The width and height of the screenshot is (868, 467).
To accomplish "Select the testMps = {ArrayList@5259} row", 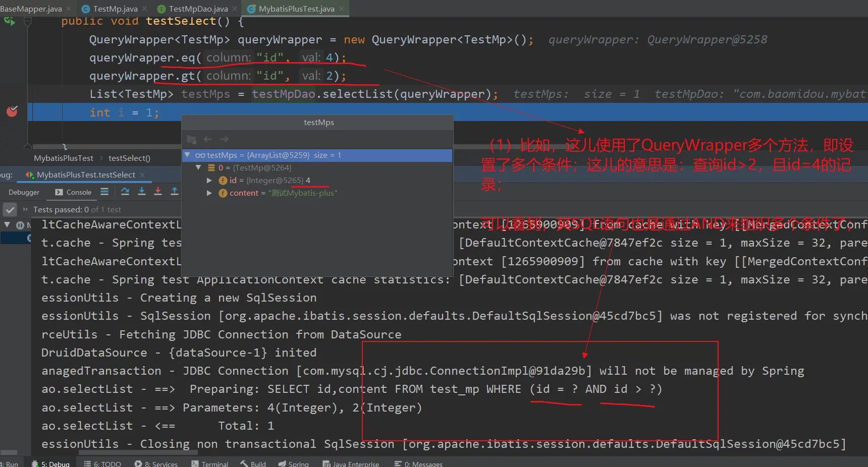I will pos(317,155).
